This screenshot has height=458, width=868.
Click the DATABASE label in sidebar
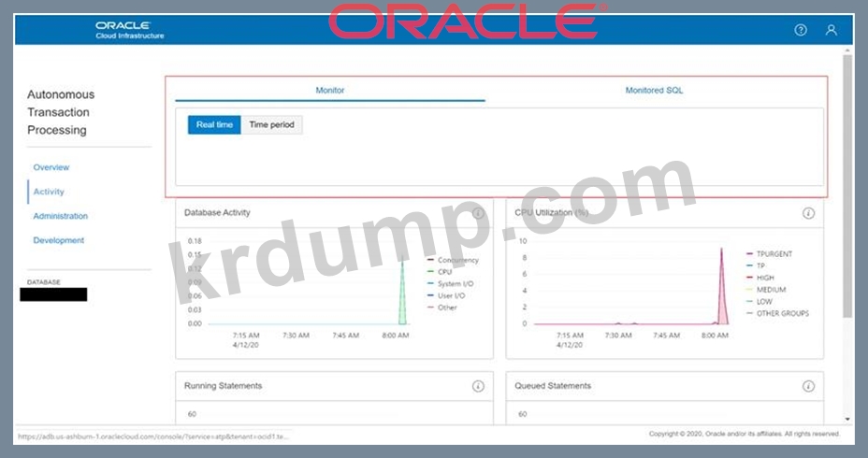pyautogui.click(x=44, y=282)
